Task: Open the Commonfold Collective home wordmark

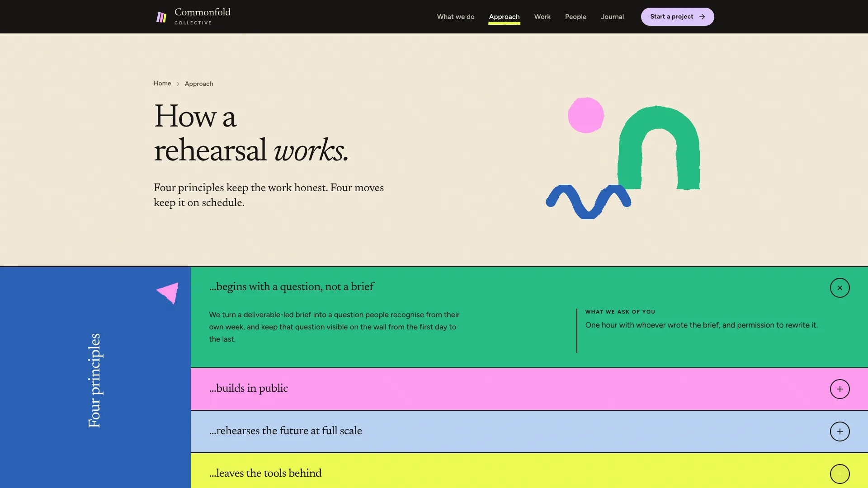Action: pyautogui.click(x=203, y=16)
